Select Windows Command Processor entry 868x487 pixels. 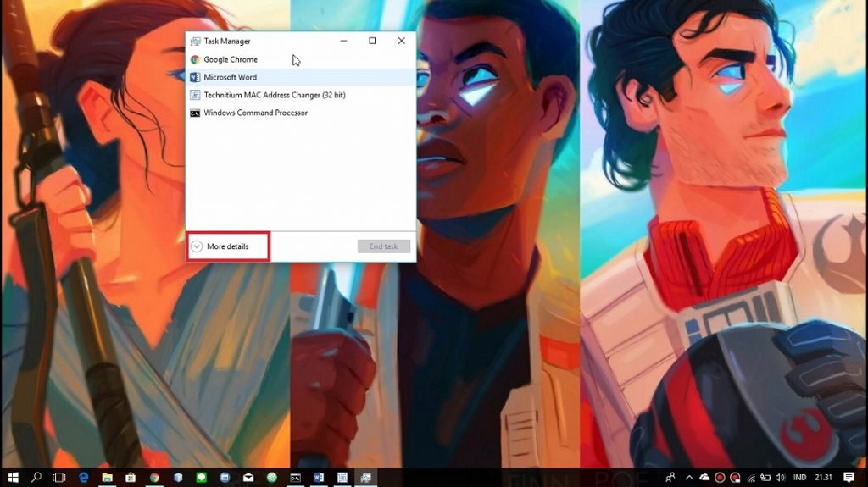pos(255,113)
